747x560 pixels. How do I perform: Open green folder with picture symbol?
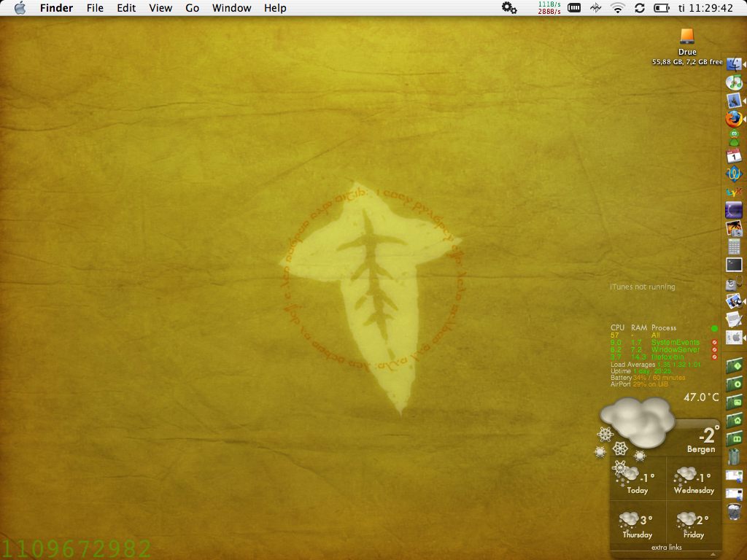click(734, 402)
